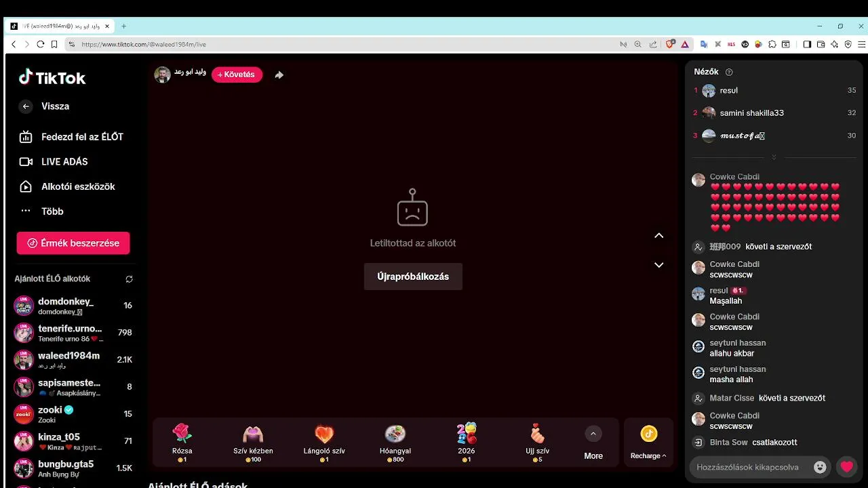Click seytuni hassan's allahu akbar comment
Screen dimensions: 868x488
732,354
